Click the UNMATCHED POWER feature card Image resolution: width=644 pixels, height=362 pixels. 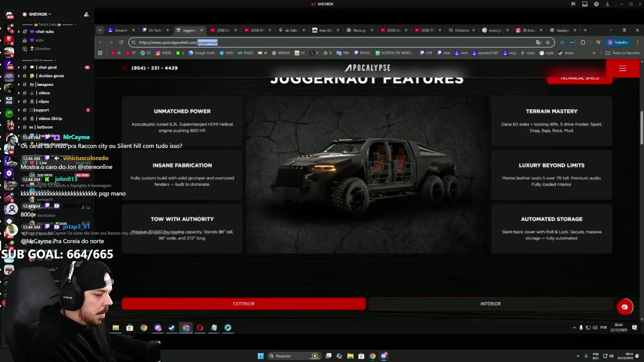click(182, 121)
